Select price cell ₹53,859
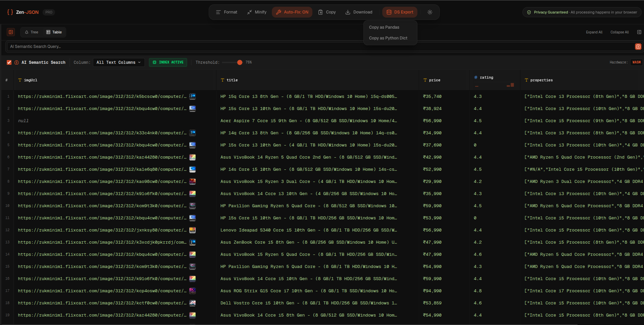Viewport: 644px width, 325px height. [x=432, y=303]
